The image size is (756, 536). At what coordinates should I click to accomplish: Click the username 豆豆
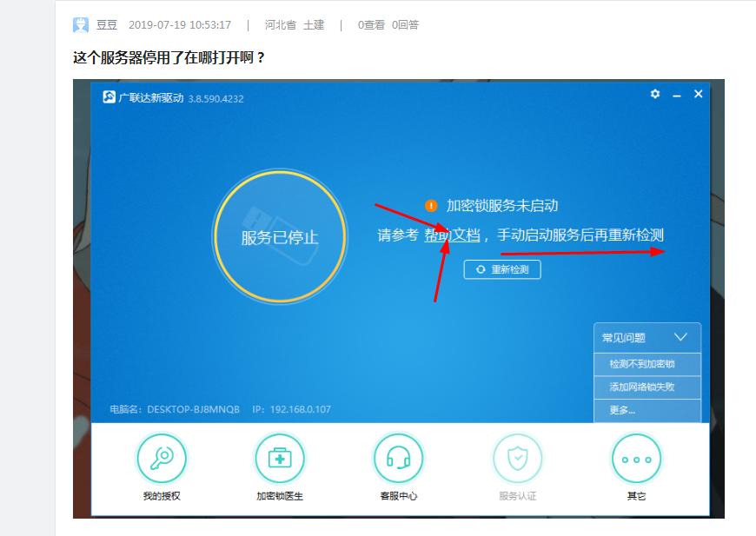click(x=107, y=25)
